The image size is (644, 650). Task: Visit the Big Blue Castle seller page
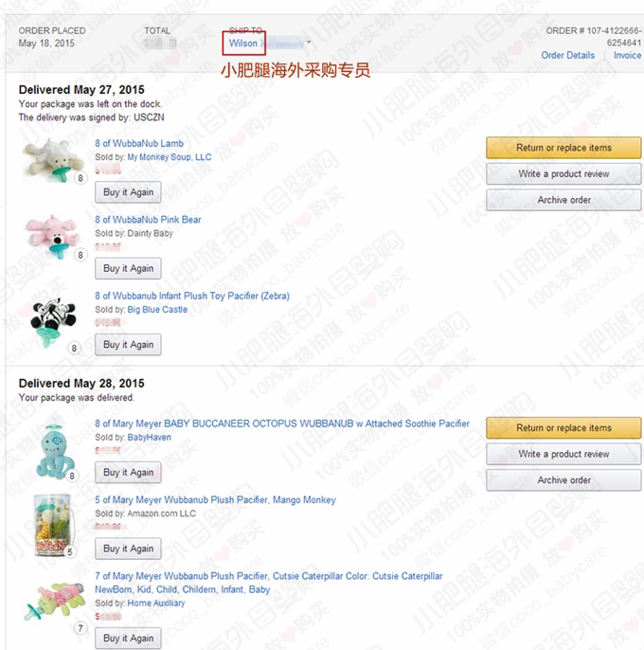tap(157, 310)
